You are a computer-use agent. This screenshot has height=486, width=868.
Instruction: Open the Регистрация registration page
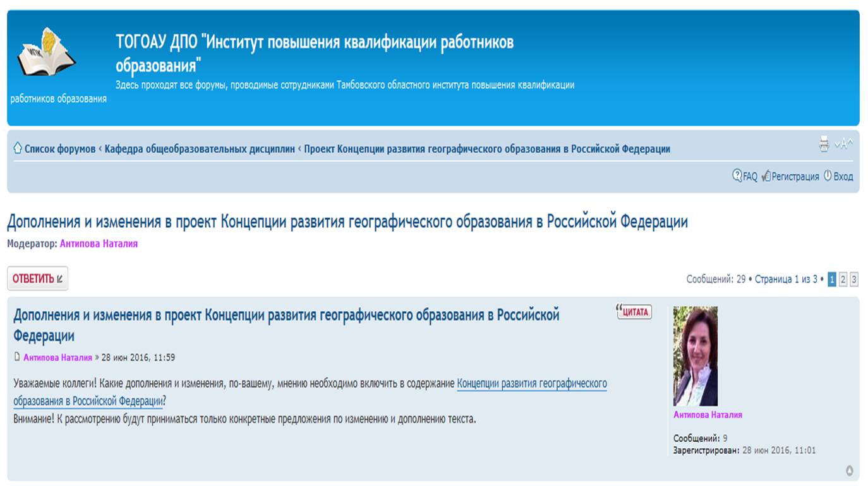[790, 177]
